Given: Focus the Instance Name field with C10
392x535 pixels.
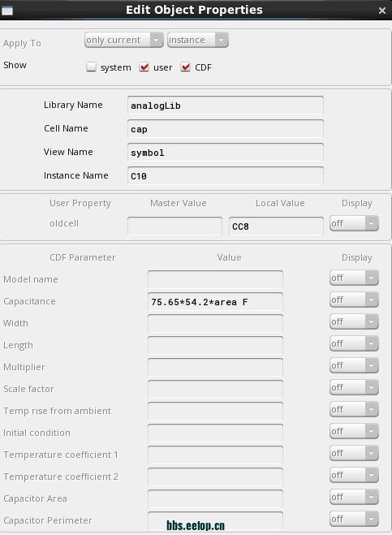Looking at the screenshot, I should click(x=226, y=175).
